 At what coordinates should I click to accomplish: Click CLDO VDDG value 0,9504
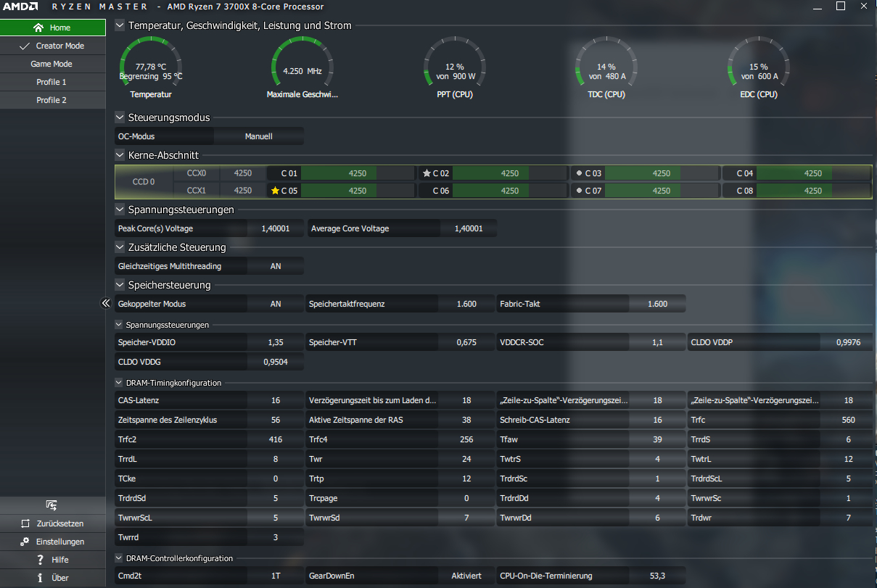click(x=276, y=361)
